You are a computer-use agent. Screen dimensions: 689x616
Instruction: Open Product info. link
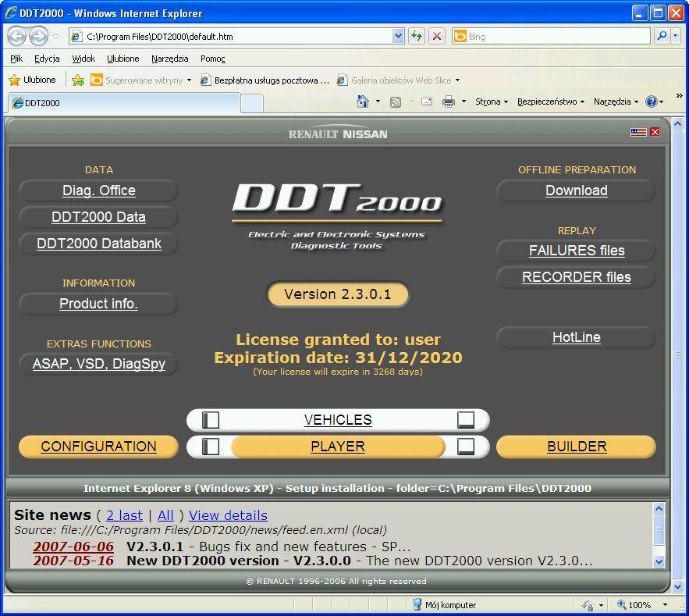tap(99, 304)
